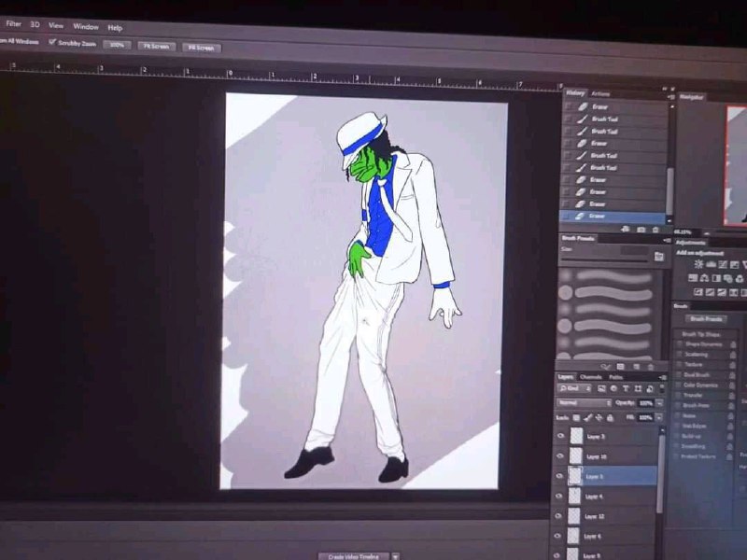The height and width of the screenshot is (560, 747).
Task: Click the Navigator preview thumbnail
Action: (736, 165)
